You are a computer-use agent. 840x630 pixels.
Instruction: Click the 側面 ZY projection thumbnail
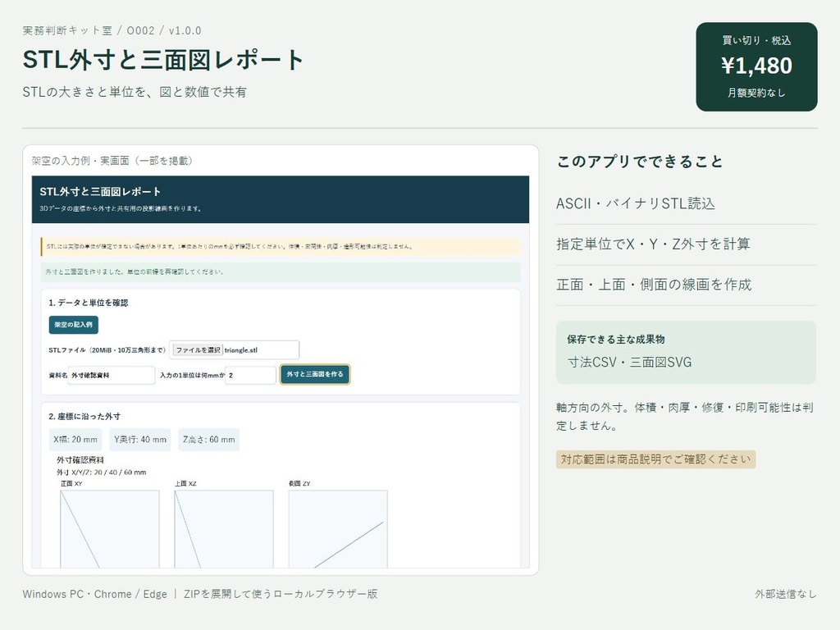coord(338,529)
